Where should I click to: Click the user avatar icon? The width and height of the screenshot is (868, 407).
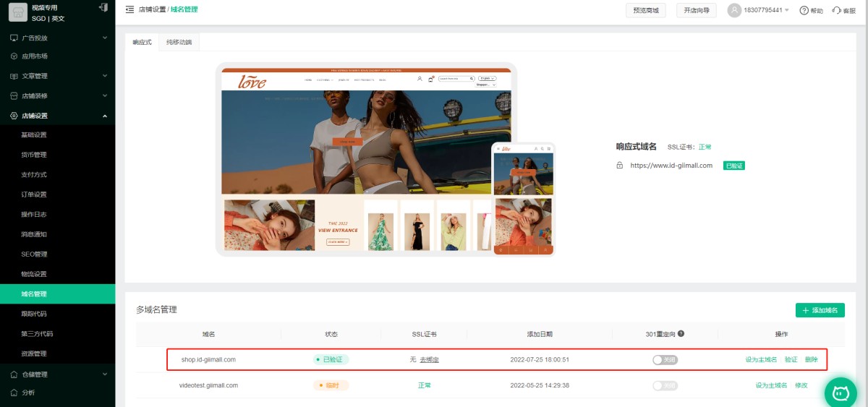[735, 10]
